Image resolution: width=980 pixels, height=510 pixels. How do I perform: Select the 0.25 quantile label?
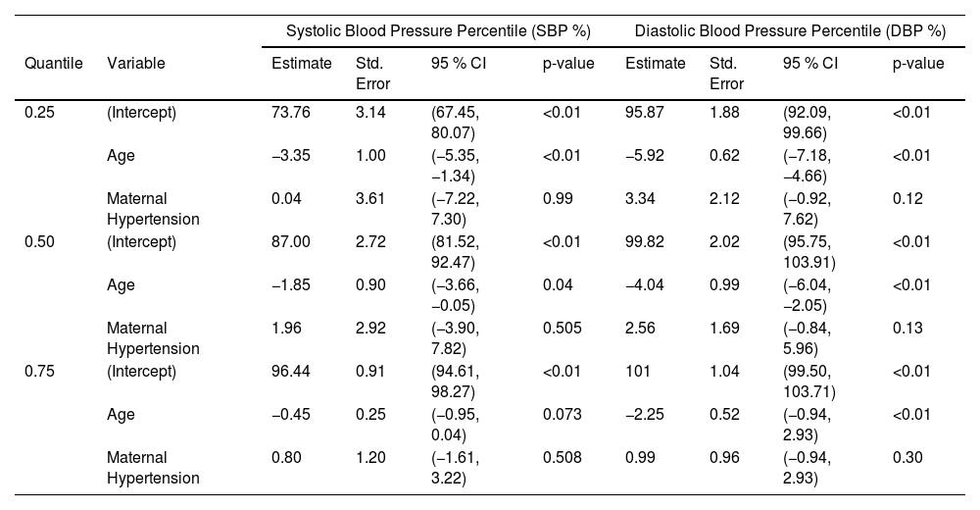[x=39, y=113]
